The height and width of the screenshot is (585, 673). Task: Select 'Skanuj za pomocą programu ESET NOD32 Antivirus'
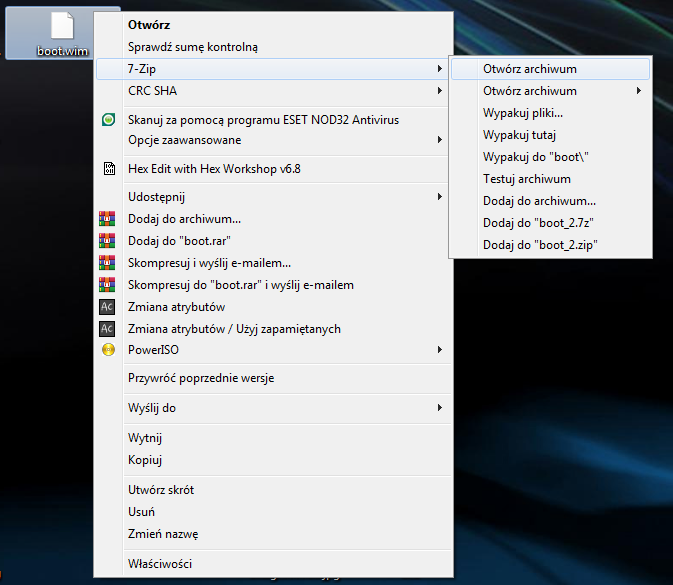point(274,119)
